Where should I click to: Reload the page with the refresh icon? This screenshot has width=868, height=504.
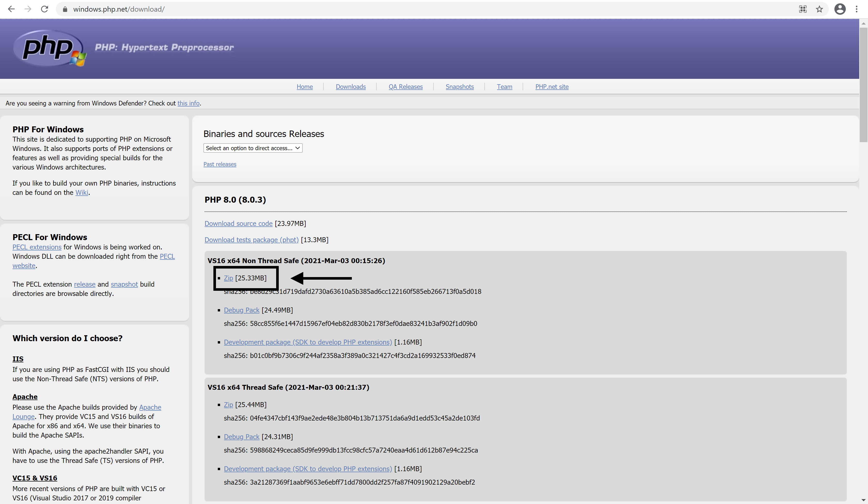tap(44, 9)
